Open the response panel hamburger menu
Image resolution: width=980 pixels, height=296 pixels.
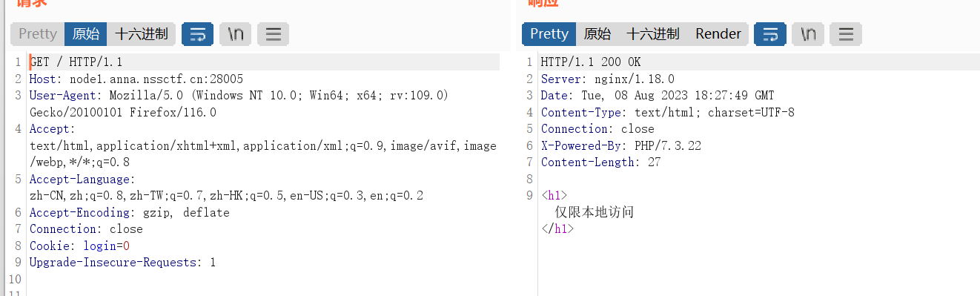pos(845,33)
